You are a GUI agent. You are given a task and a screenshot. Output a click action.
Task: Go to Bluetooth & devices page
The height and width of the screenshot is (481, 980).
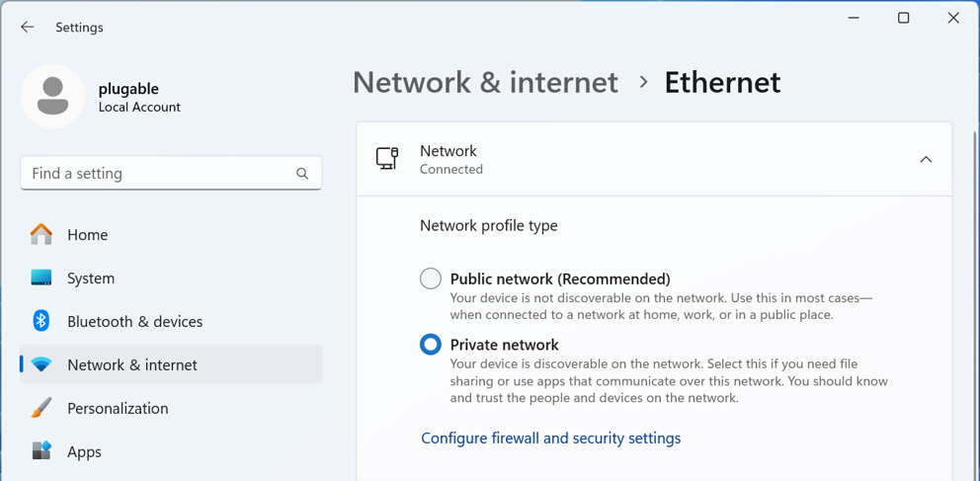point(134,321)
